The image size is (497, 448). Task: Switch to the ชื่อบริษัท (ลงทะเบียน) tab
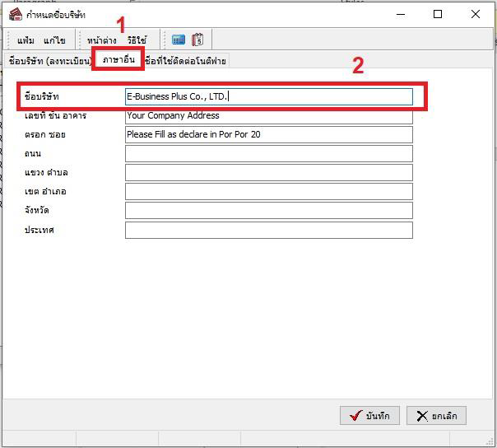pyautogui.click(x=49, y=61)
